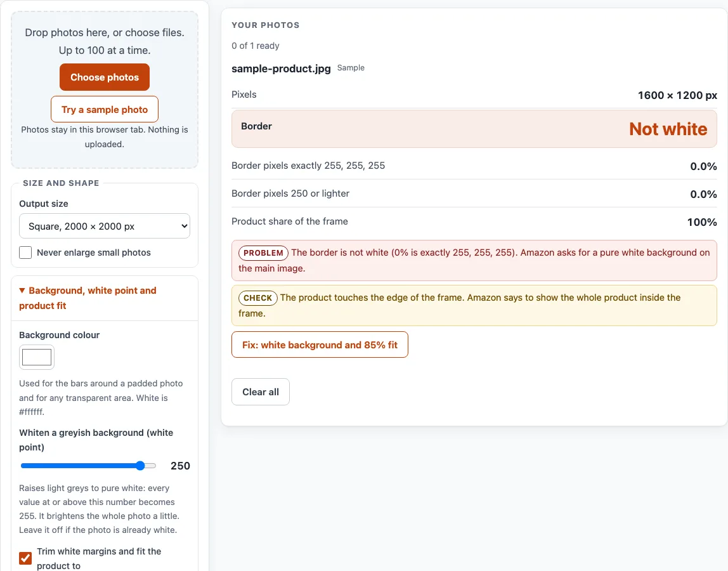This screenshot has height=571, width=728.
Task: Click the Product share of the frame row
Action: tap(474, 221)
